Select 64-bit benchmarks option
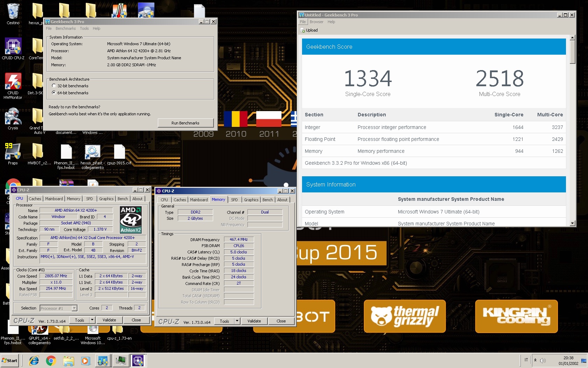Viewport: 588px width, 368px height. tap(54, 93)
